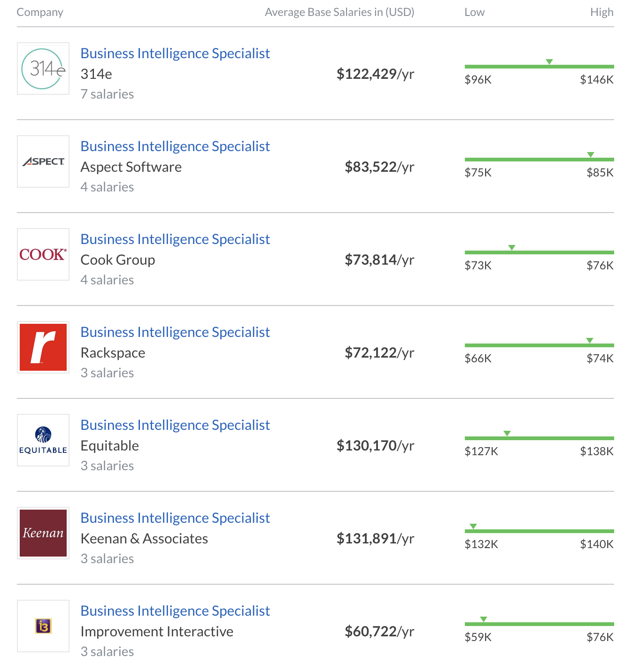632x672 pixels.
Task: Click the 314e salary range bar
Action: [539, 67]
